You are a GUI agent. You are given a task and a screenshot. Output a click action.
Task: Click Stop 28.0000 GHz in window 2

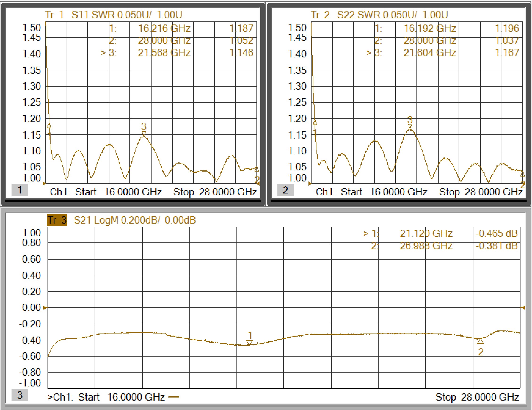pos(481,192)
